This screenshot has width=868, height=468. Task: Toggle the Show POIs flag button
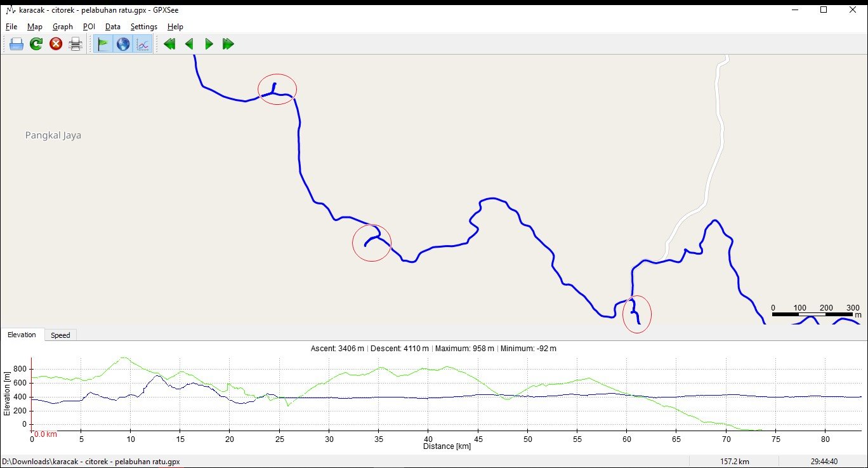pos(103,44)
